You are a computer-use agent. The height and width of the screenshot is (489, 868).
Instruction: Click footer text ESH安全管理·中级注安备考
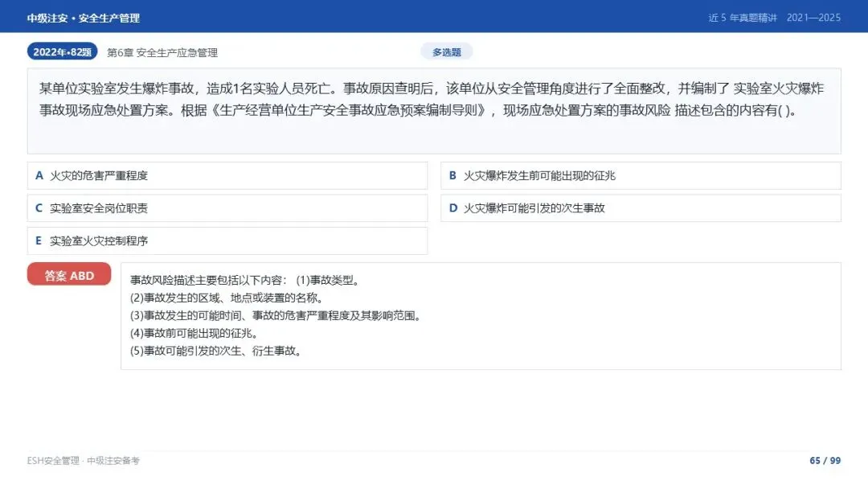(83, 460)
